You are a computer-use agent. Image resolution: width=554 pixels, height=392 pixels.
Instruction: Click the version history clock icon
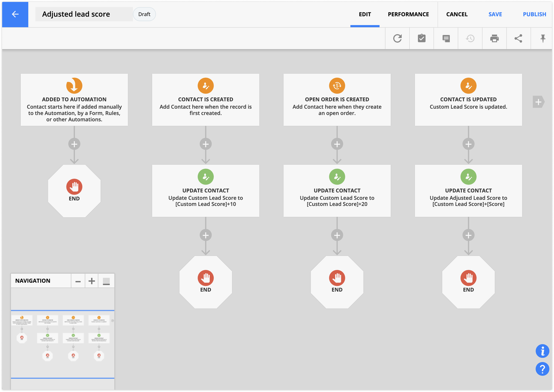click(x=470, y=38)
